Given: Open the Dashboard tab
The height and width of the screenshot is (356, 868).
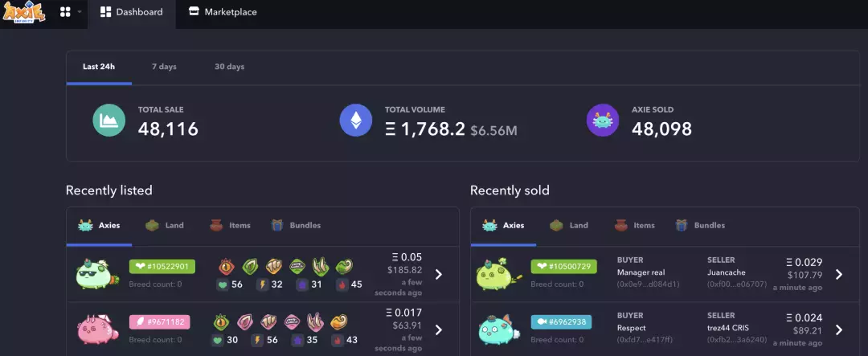Looking at the screenshot, I should coord(131,11).
